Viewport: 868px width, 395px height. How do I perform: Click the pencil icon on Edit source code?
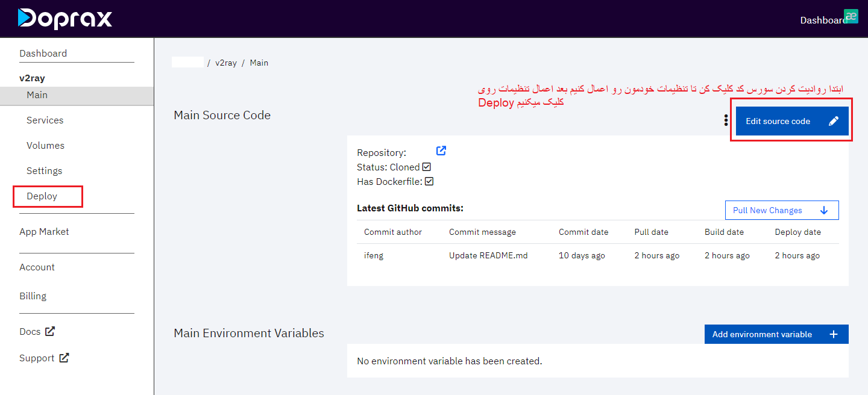tap(834, 121)
